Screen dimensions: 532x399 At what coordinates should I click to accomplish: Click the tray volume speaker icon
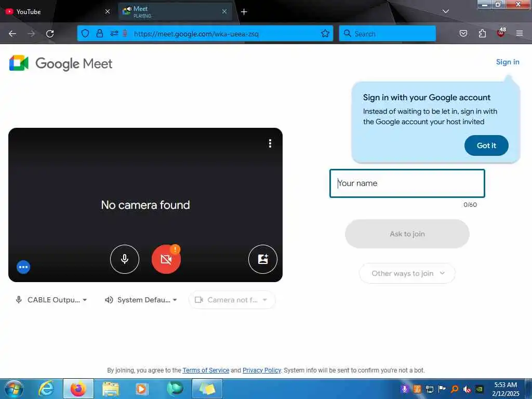pyautogui.click(x=467, y=389)
